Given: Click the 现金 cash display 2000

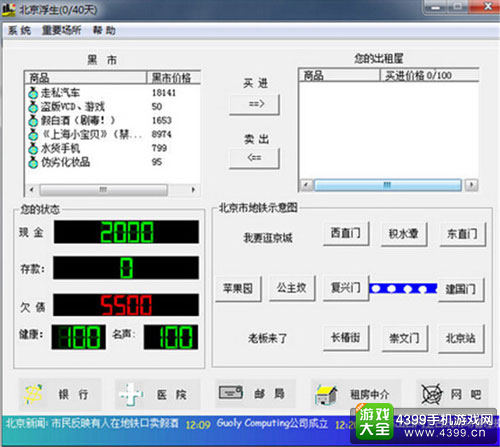Looking at the screenshot, I should point(126,232).
